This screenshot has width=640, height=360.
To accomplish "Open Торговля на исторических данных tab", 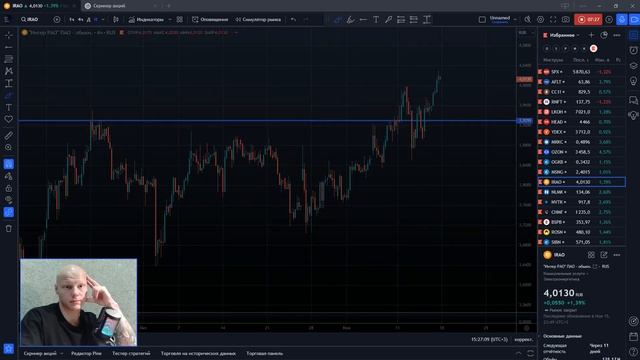I will [198, 353].
